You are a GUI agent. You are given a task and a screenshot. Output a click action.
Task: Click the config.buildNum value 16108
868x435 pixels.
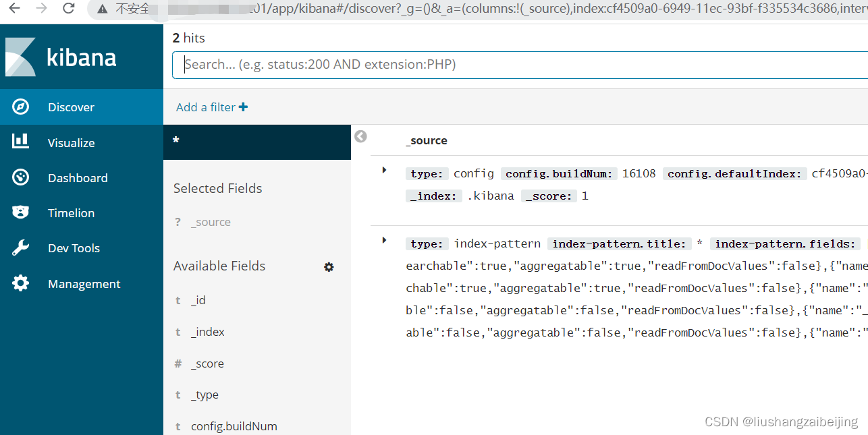pos(639,173)
